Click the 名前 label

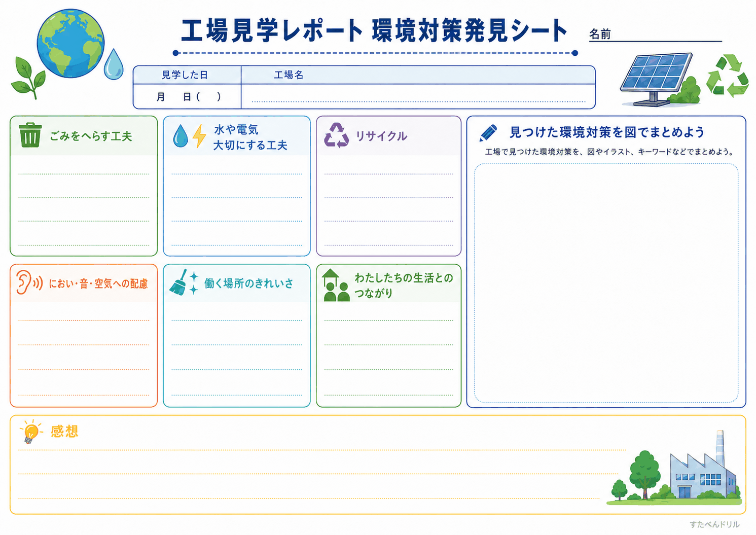600,34
